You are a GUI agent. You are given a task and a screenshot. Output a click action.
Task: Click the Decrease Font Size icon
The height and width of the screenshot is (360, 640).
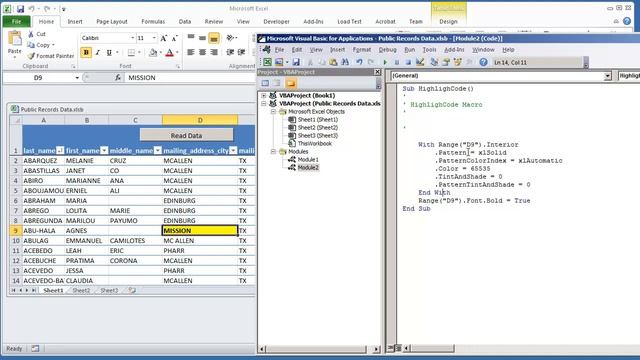coord(175,38)
